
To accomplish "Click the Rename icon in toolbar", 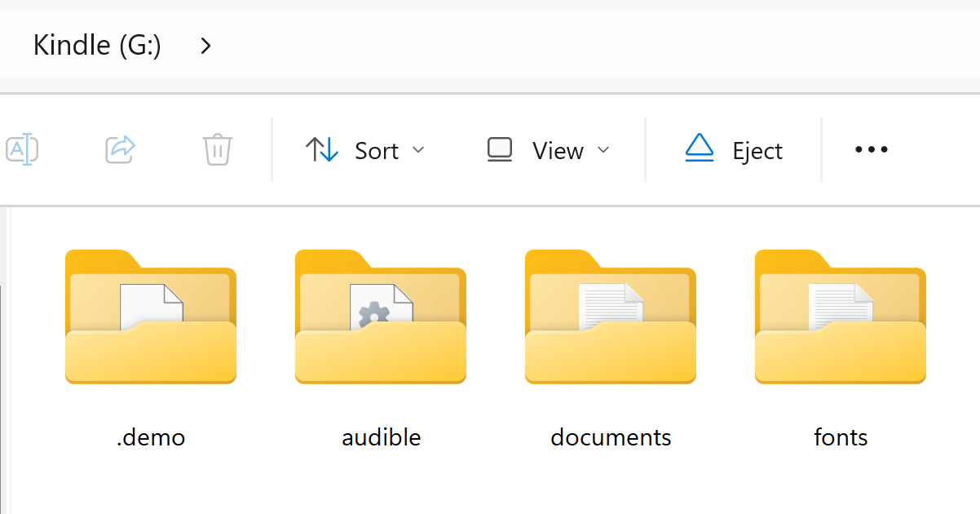I will tap(22, 150).
